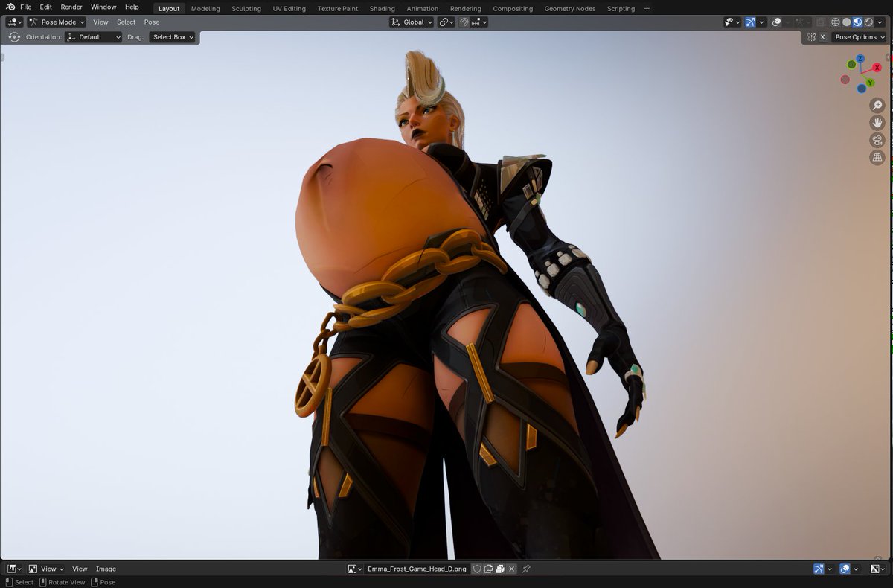893x588 pixels.
Task: Click the pose mirror butterfly icon
Action: click(x=811, y=37)
